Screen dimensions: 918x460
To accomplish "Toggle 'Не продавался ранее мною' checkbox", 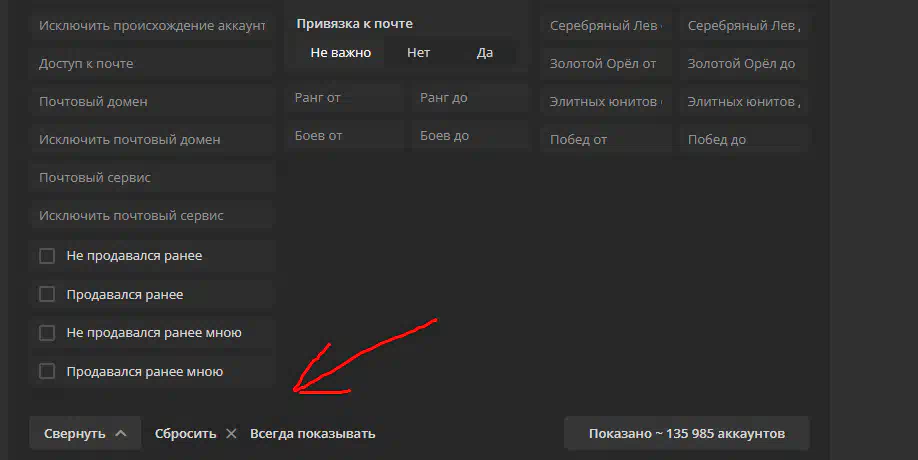I will 47,333.
